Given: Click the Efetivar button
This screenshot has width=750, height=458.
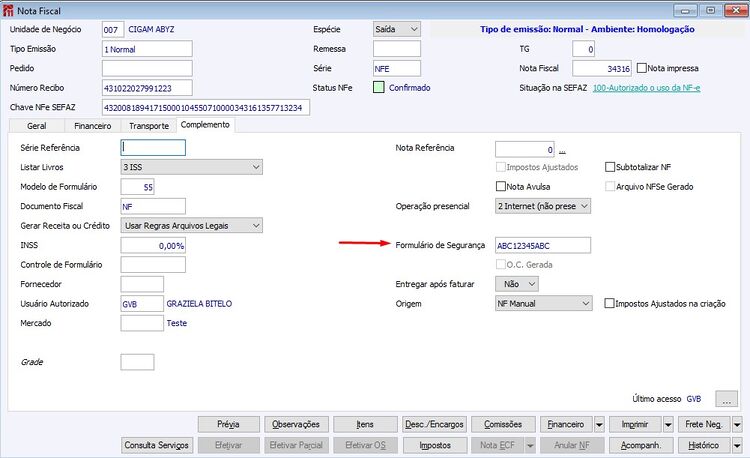Looking at the screenshot, I should click(x=229, y=446).
